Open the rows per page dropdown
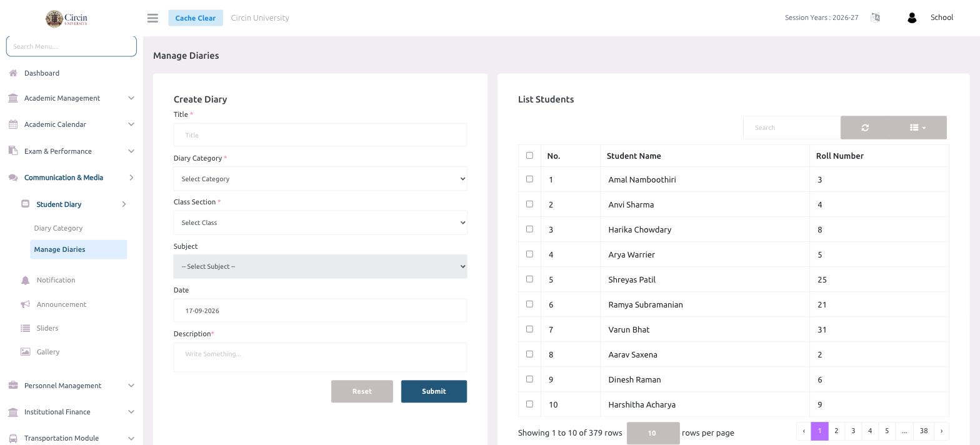The width and height of the screenshot is (980, 445). [653, 433]
